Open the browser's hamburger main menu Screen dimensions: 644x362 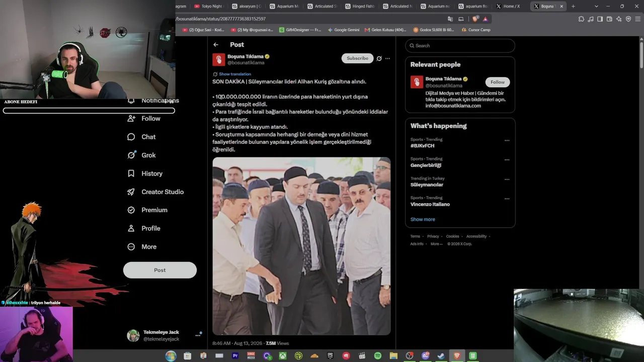[x=637, y=19]
